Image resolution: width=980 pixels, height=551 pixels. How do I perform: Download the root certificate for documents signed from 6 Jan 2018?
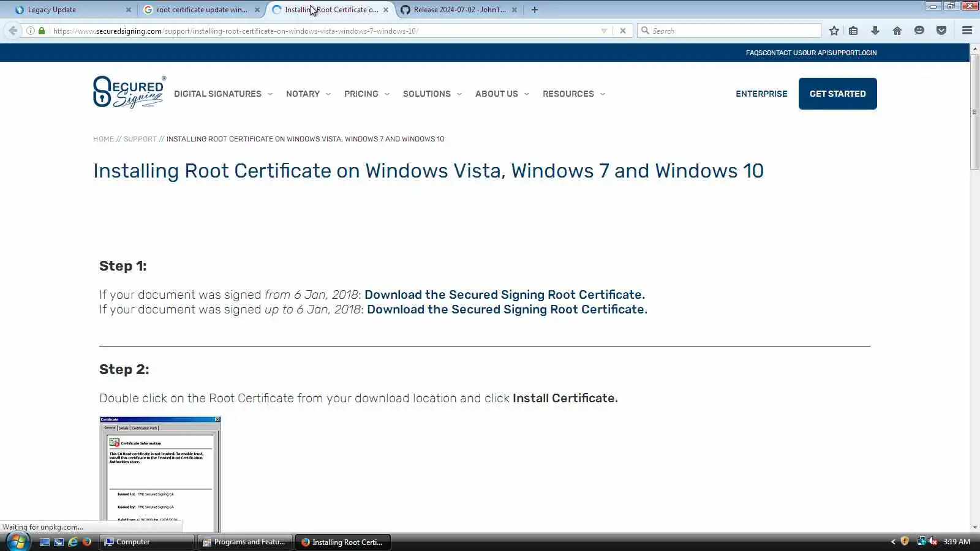[505, 294]
